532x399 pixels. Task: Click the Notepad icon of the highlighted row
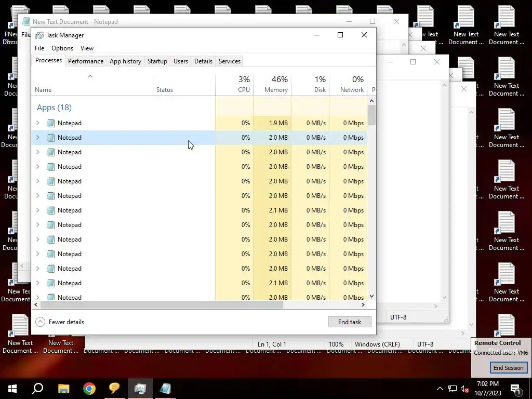click(50, 137)
